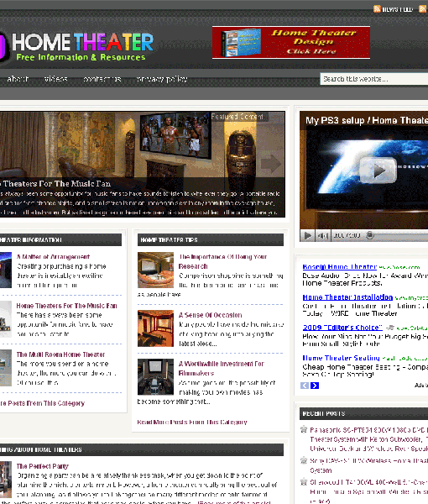Play the PS3 setup video
This screenshot has width=428, height=504.
pos(378,171)
